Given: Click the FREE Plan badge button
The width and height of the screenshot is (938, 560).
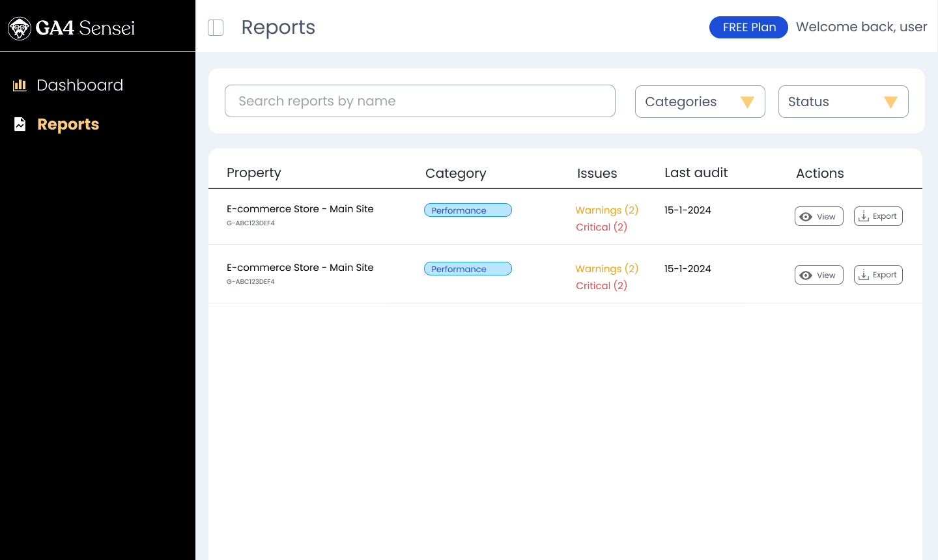Looking at the screenshot, I should pyautogui.click(x=748, y=27).
